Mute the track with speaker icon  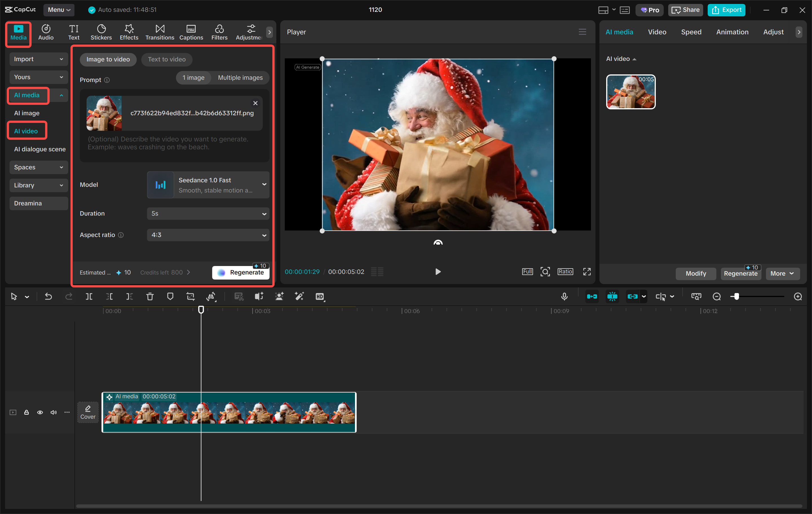53,412
